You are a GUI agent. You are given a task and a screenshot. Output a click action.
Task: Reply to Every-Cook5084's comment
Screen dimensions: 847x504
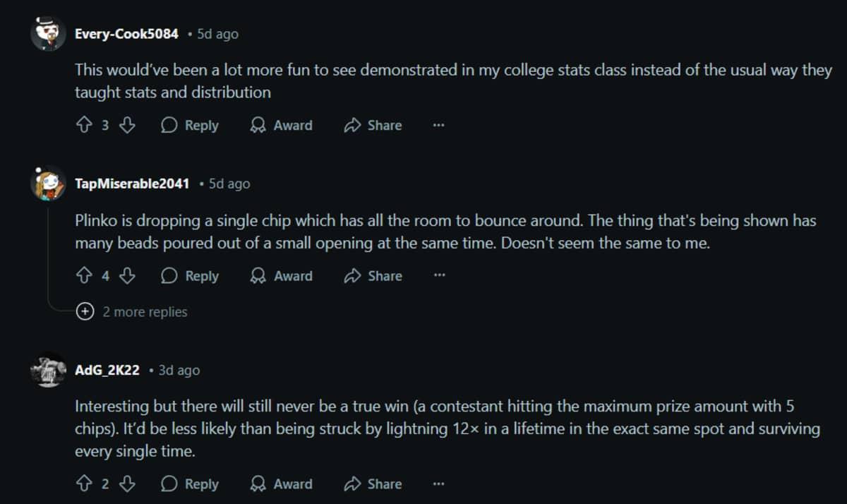pyautogui.click(x=190, y=126)
